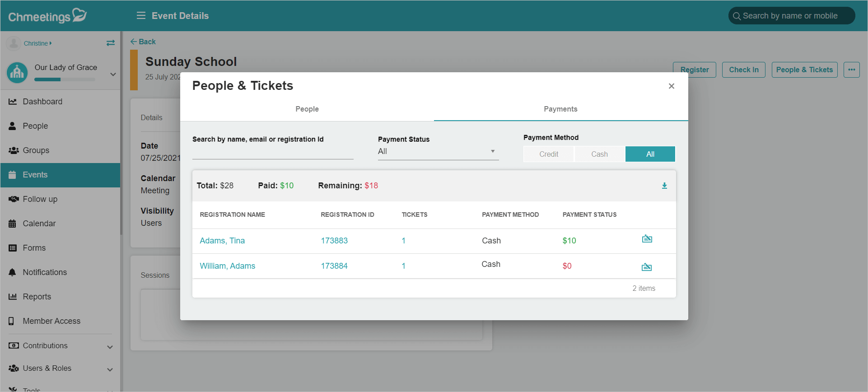Open Reports from the sidebar
Screen dimensions: 868x392
tap(60, 297)
